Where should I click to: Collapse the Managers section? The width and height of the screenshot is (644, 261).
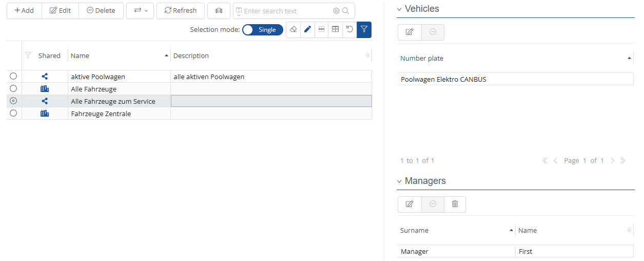pyautogui.click(x=399, y=181)
